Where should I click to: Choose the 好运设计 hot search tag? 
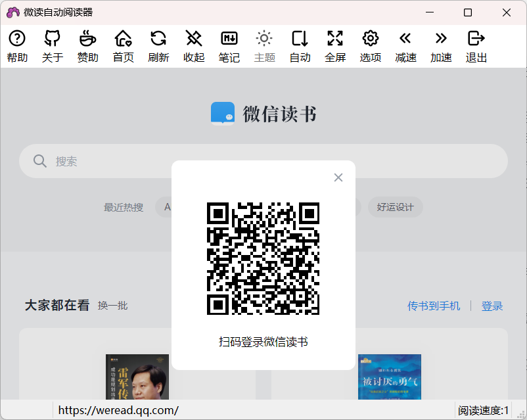point(395,207)
